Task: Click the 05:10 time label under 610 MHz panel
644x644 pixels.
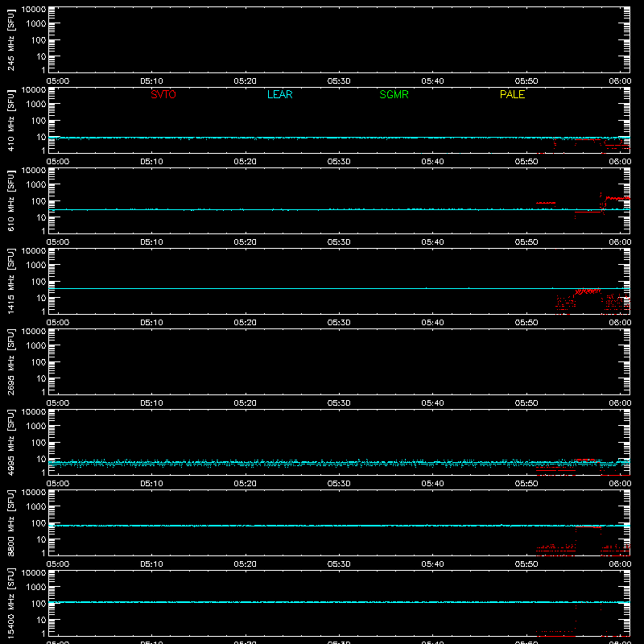Action: (151, 242)
